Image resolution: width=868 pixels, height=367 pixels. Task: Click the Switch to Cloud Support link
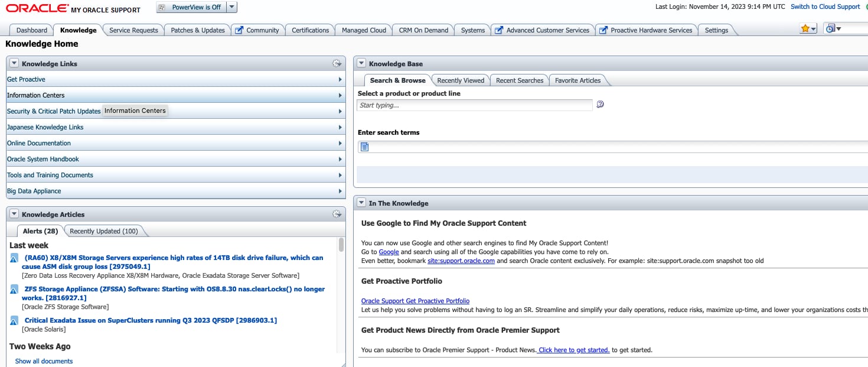(825, 7)
